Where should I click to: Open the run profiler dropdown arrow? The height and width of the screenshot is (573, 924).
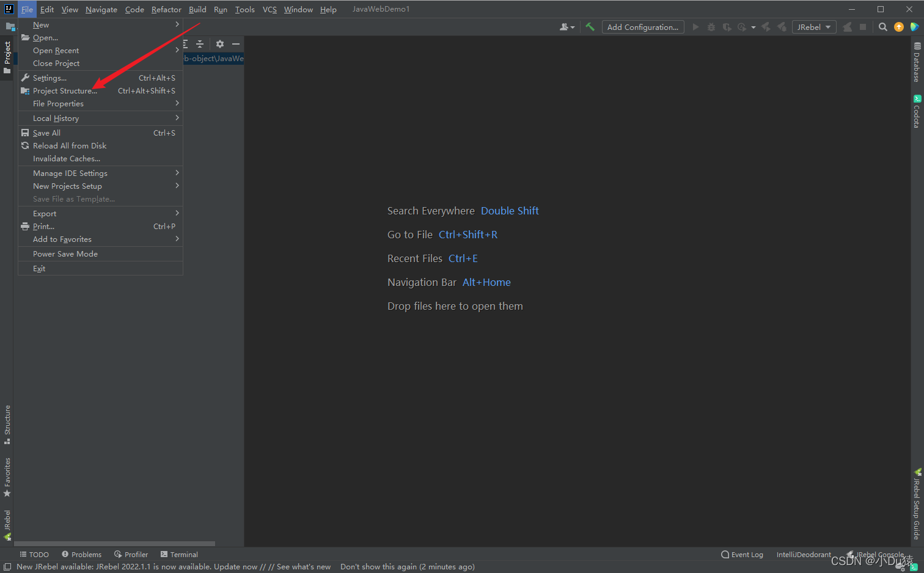point(753,27)
